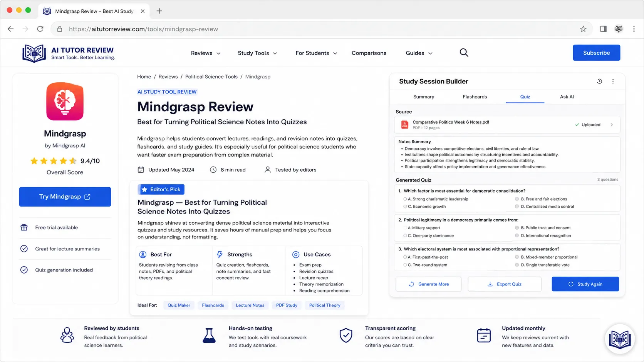Screen dimensions: 644x362
Task: Open the browser three-dot menu
Action: pos(634,29)
